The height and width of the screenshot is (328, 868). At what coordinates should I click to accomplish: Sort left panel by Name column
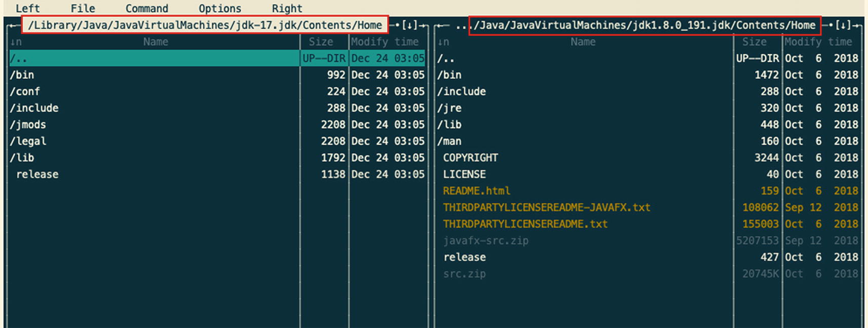click(x=155, y=42)
